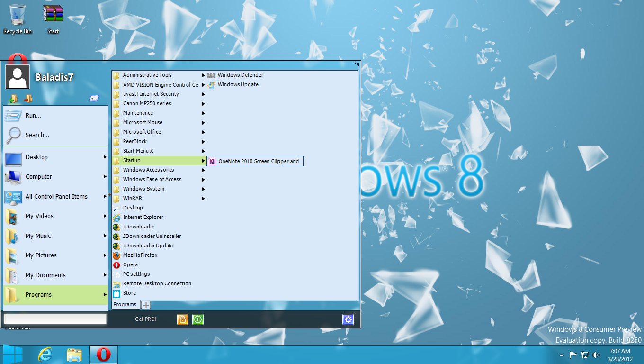Click the My Documents folder icon
Screen dimensions: 644x364
click(13, 275)
